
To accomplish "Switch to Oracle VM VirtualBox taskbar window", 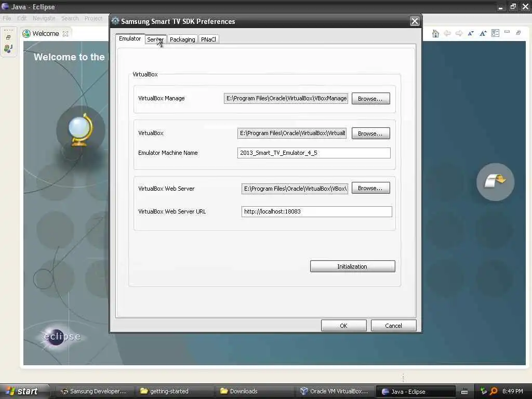I will click(x=335, y=391).
